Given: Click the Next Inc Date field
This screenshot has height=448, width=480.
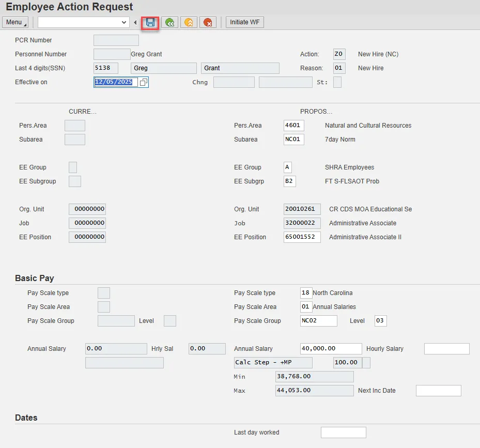Looking at the screenshot, I should click(438, 391).
